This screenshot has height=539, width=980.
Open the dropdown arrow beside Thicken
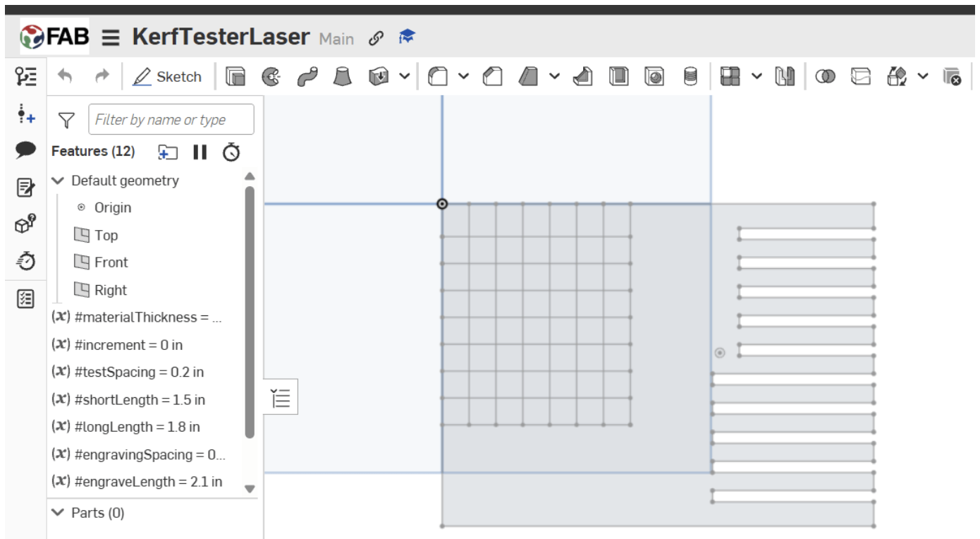404,76
